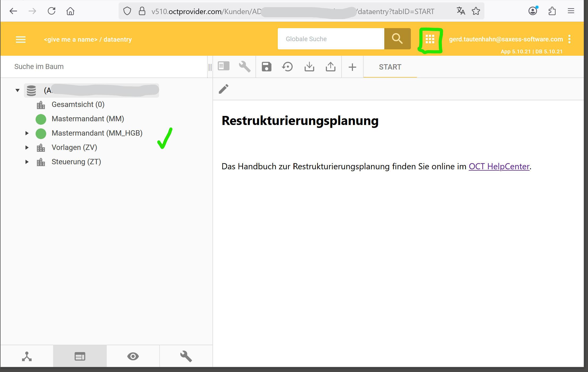Open the hamburger navigation menu

(21, 40)
